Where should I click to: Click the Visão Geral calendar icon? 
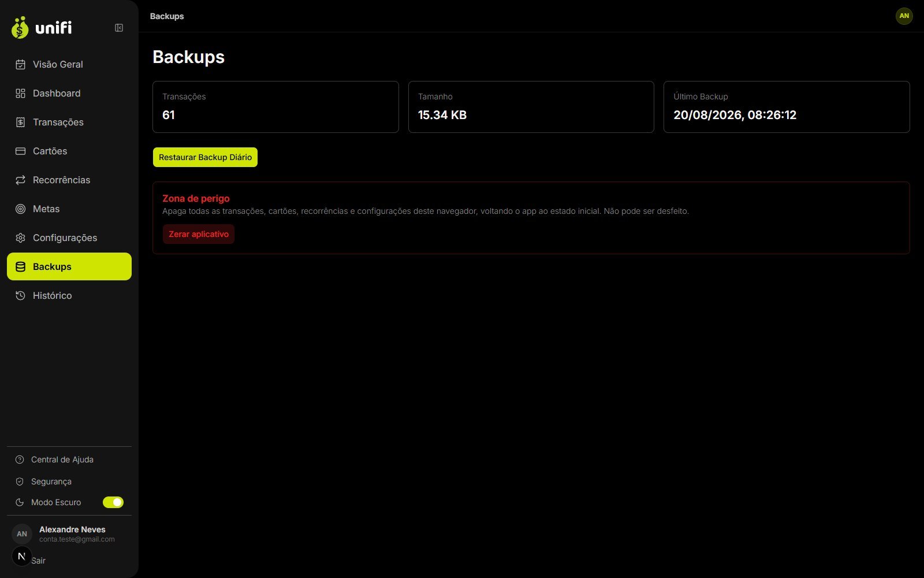[20, 64]
